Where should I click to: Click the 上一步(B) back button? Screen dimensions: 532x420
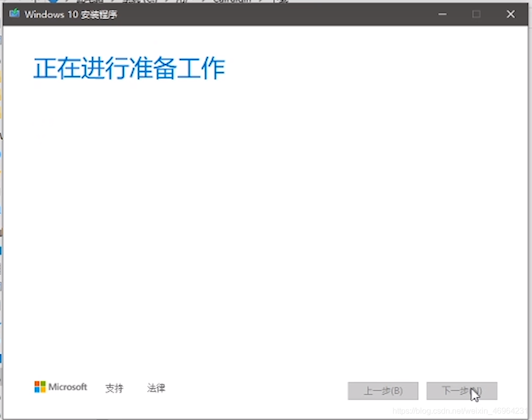tap(382, 391)
